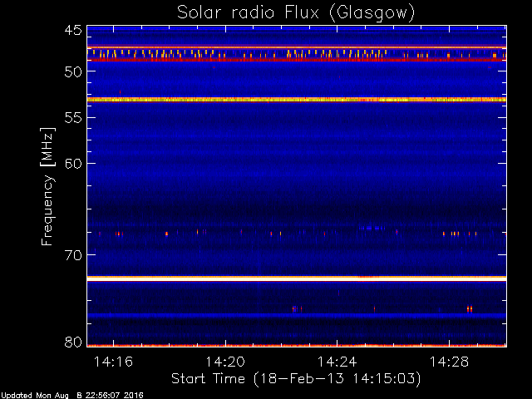Viewport: 532px width, 399px height.
Task: Click the 14:20 time tick label
Action: pyautogui.click(x=225, y=362)
